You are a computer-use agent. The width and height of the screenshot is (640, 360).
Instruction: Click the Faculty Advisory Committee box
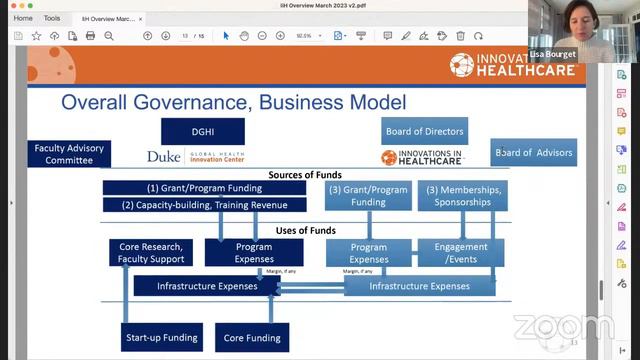[69, 154]
